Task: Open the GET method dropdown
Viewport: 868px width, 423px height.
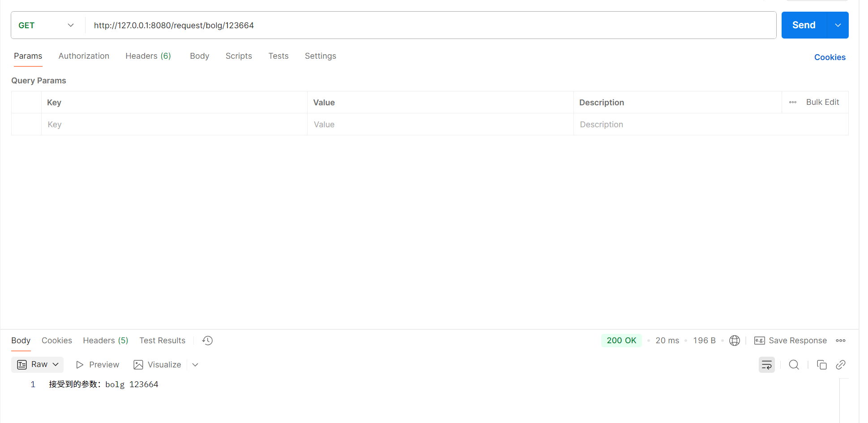Action: tap(46, 26)
